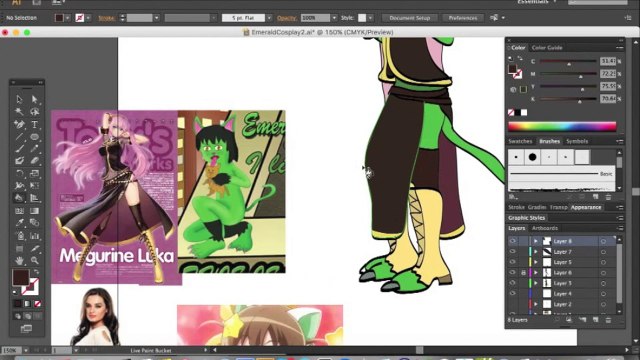The image size is (640, 360).
Task: Switch to the Symbols tab
Action: coord(577,141)
